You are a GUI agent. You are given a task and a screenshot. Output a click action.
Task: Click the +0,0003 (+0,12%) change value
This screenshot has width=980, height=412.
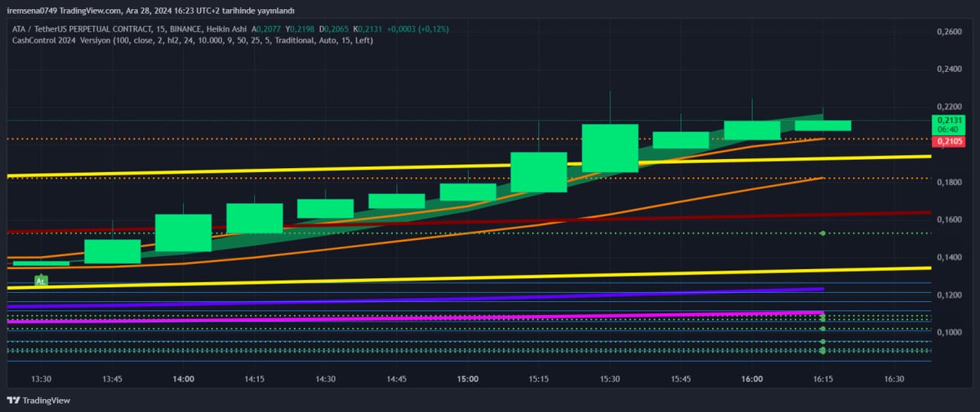[419, 29]
